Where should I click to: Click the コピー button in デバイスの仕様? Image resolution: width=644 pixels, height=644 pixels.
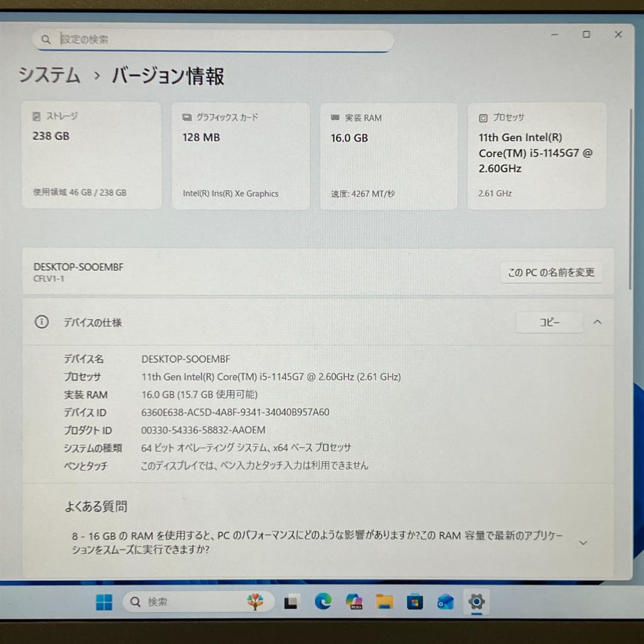coord(549,322)
